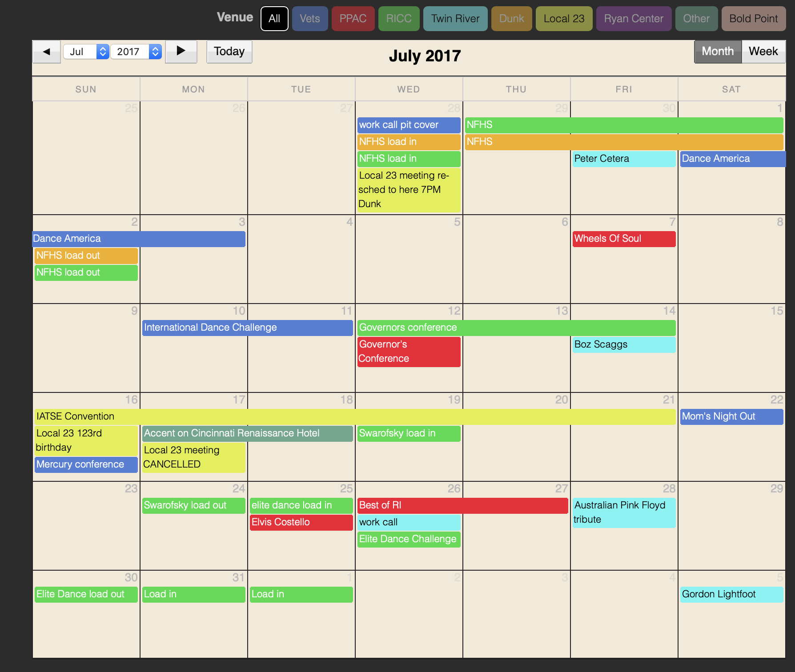Screen dimensions: 795x672
Task: View the IATSE Convention event
Action: (355, 416)
